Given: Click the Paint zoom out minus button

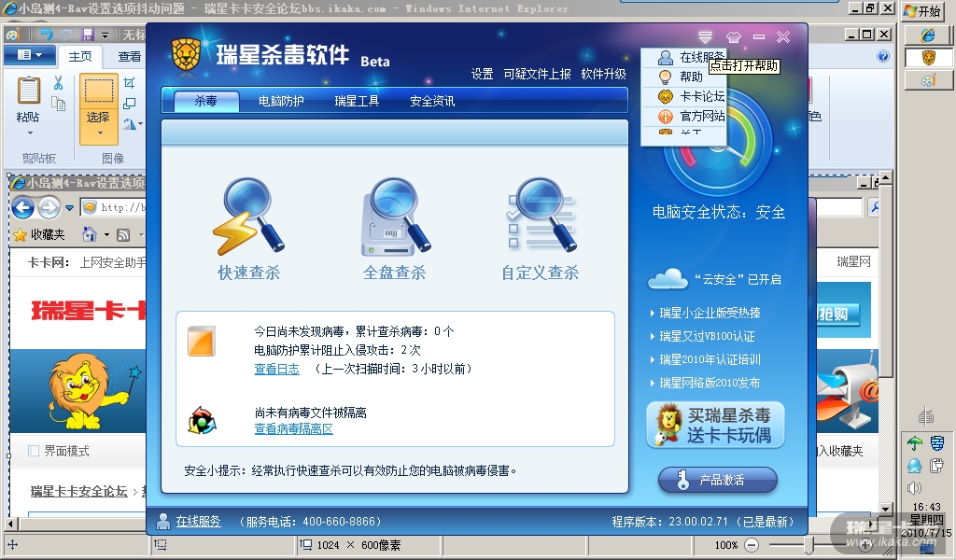Looking at the screenshot, I should tap(752, 545).
